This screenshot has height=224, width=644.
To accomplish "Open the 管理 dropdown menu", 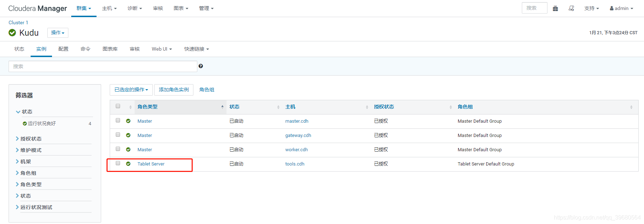I will point(206,8).
